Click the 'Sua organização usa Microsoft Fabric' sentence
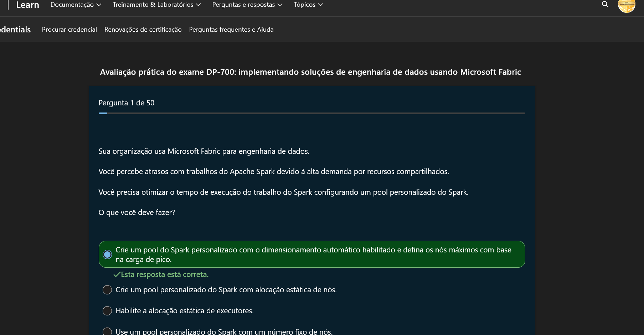The height and width of the screenshot is (335, 644). tap(204, 151)
